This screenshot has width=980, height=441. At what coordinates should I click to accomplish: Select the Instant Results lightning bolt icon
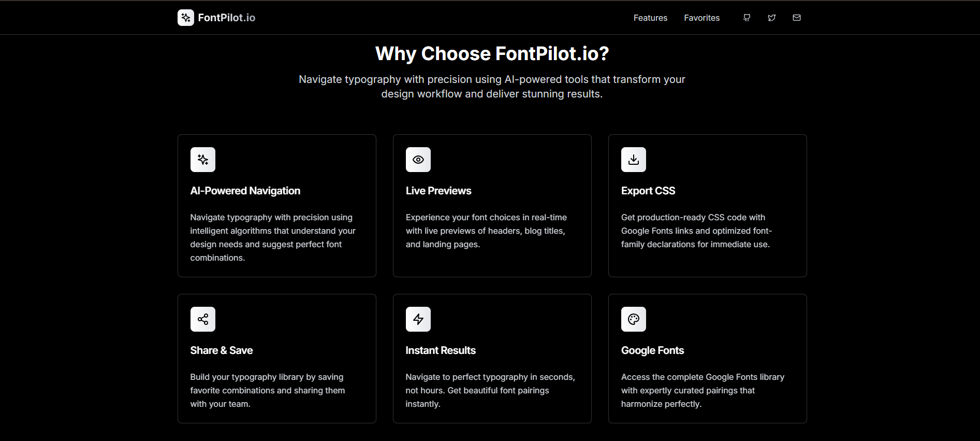(x=418, y=319)
